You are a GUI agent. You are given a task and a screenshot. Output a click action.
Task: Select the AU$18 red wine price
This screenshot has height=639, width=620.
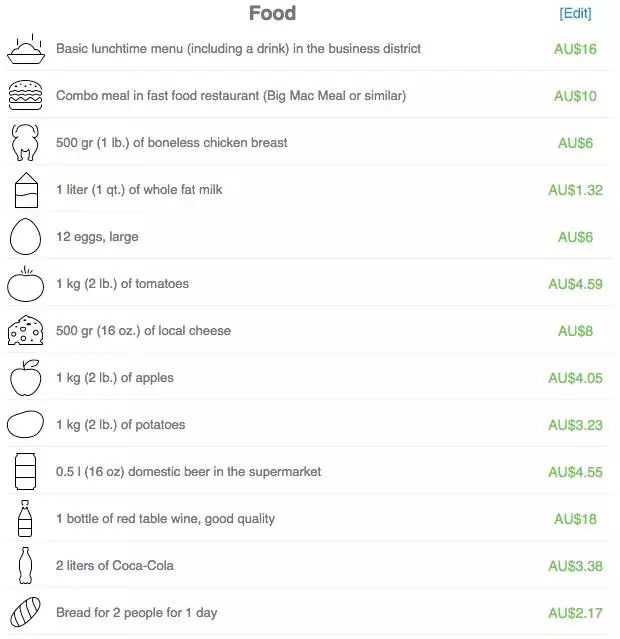(575, 519)
